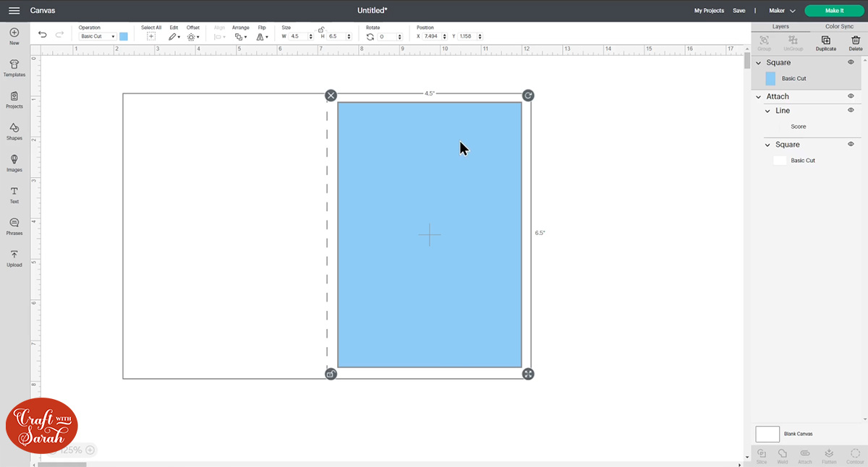This screenshot has height=467, width=868.
Task: Hide the Attach group layer
Action: (x=851, y=96)
